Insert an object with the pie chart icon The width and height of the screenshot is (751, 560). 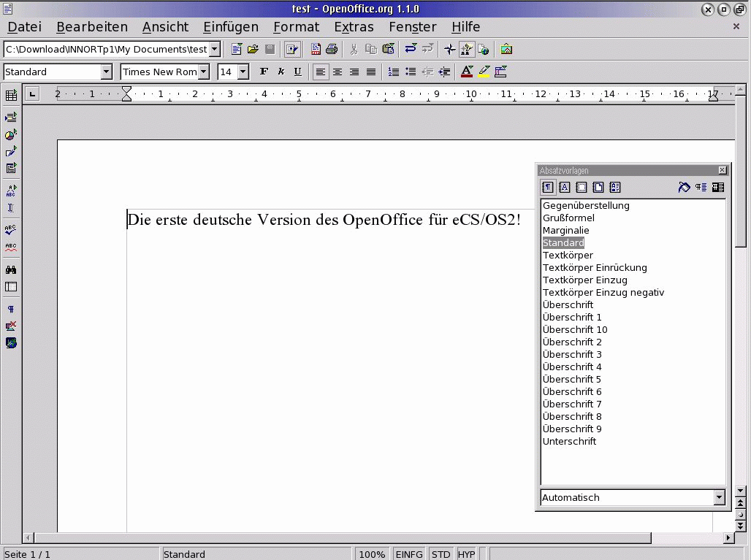[11, 134]
